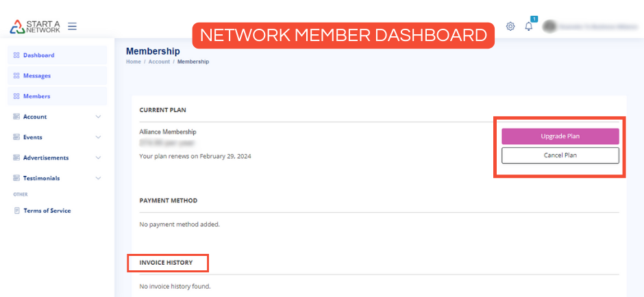Expand the Events chevron in sidebar

[98, 138]
